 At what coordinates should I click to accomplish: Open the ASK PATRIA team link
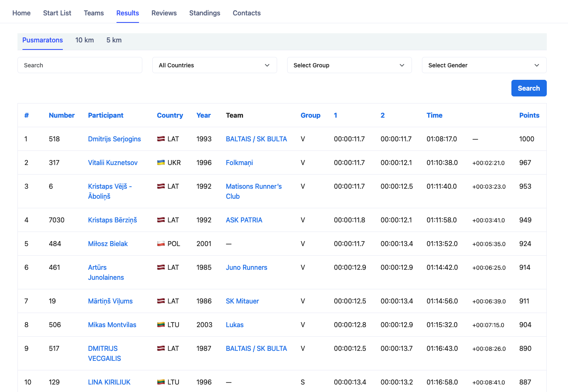(x=244, y=220)
